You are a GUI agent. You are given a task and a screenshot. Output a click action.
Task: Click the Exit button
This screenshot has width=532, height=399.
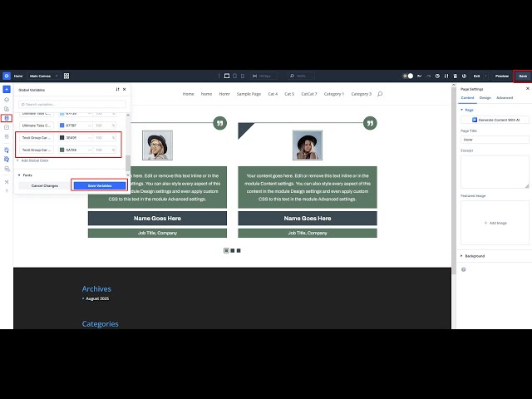click(x=476, y=76)
